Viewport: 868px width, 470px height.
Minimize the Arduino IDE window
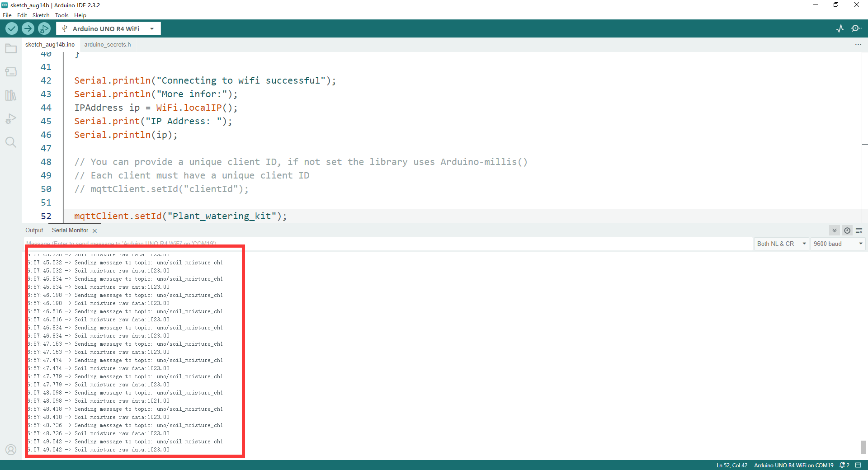tap(816, 5)
